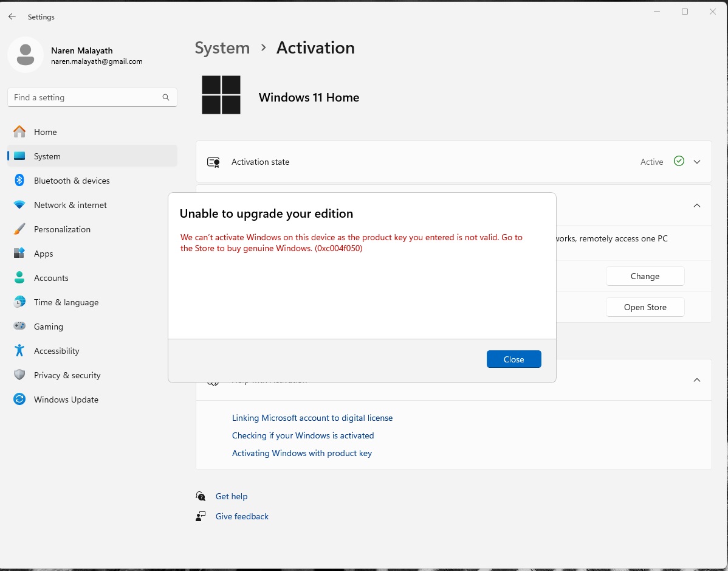Click the Personalization paintbrush icon
The image size is (728, 571).
[x=19, y=229]
